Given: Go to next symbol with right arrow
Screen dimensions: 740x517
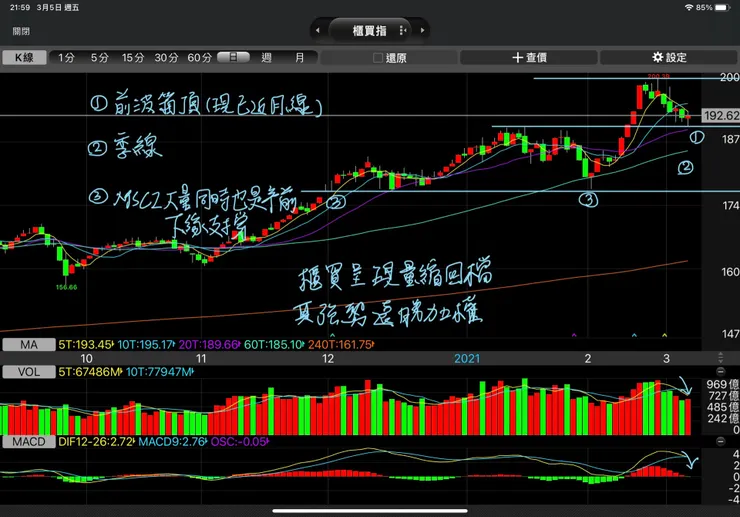Looking at the screenshot, I should click(x=422, y=30).
